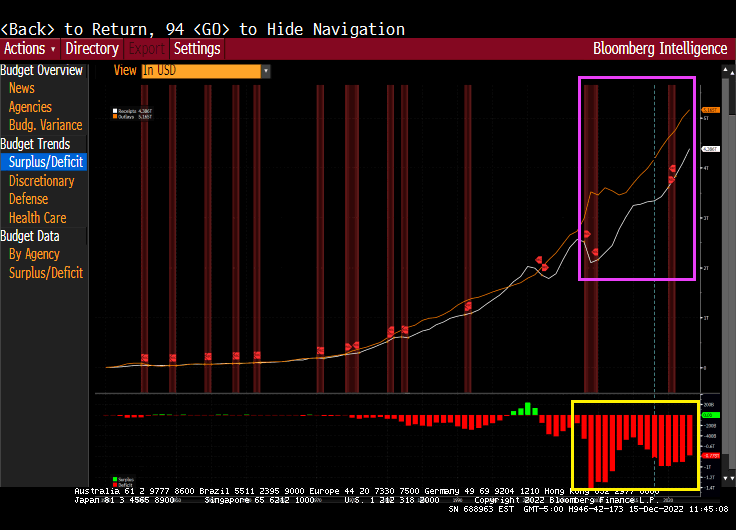Open the Discretionary budget trend
The image size is (736, 530).
pyautogui.click(x=41, y=181)
